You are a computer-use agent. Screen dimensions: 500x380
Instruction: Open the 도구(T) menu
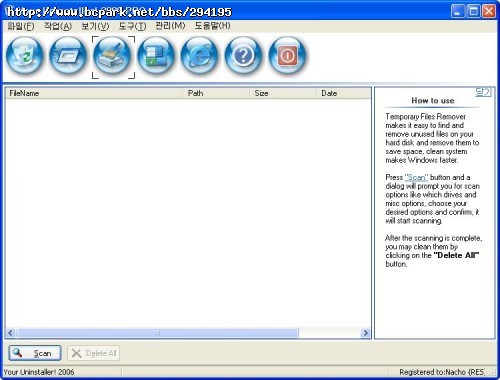point(132,26)
